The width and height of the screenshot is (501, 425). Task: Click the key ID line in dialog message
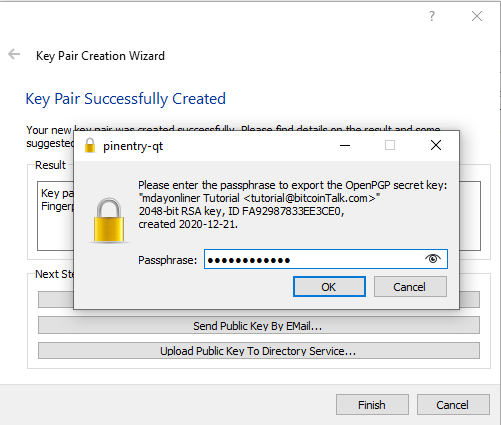tap(241, 211)
